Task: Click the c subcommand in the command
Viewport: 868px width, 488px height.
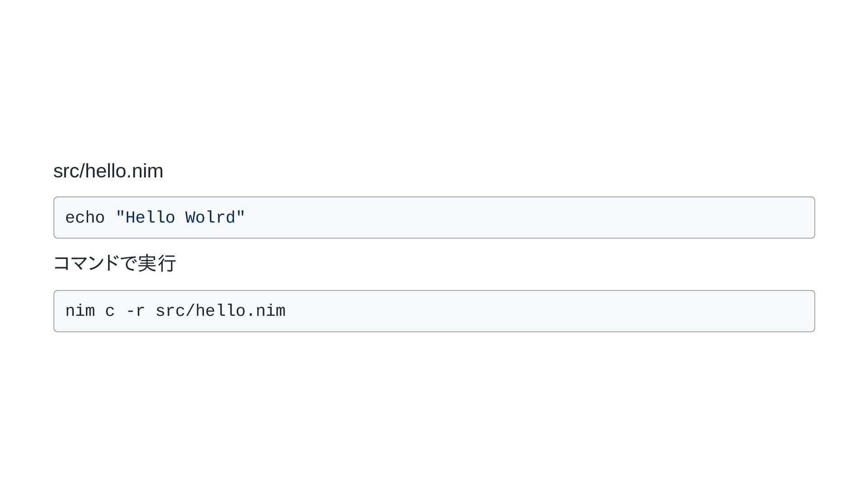Action: [x=110, y=312]
